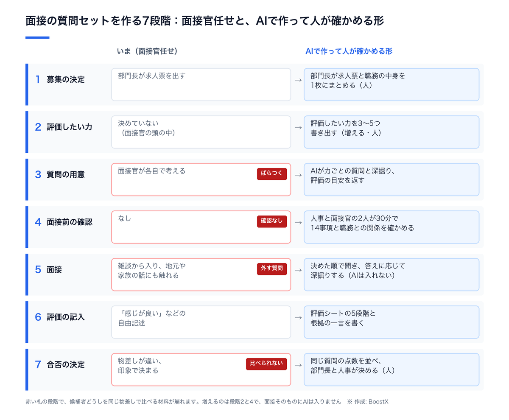Click the arrow in the 面接 row (step 5)
Screen dimensions: 509x420
pyautogui.click(x=298, y=270)
